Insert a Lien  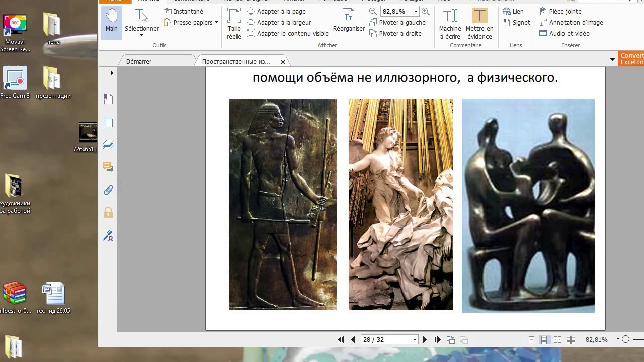coord(513,11)
